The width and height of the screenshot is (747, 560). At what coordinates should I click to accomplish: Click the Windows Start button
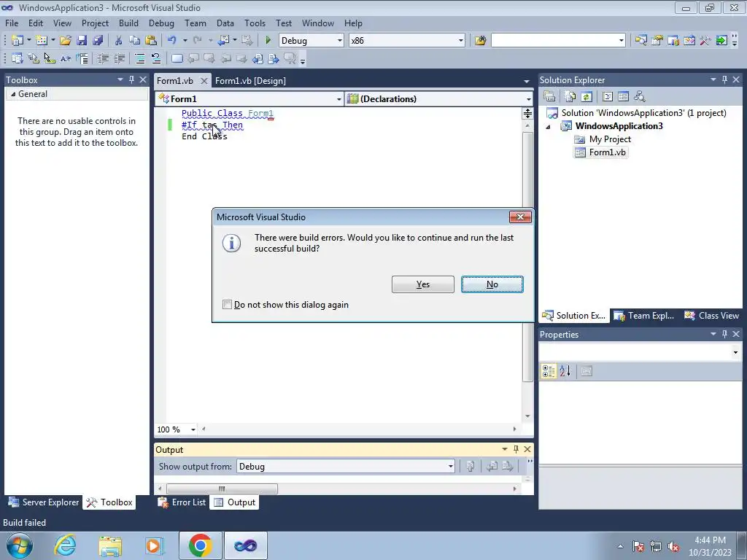20,545
